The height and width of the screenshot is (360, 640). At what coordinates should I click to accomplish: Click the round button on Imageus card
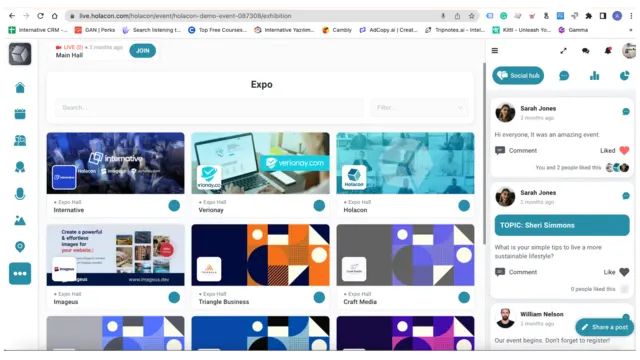(x=174, y=298)
